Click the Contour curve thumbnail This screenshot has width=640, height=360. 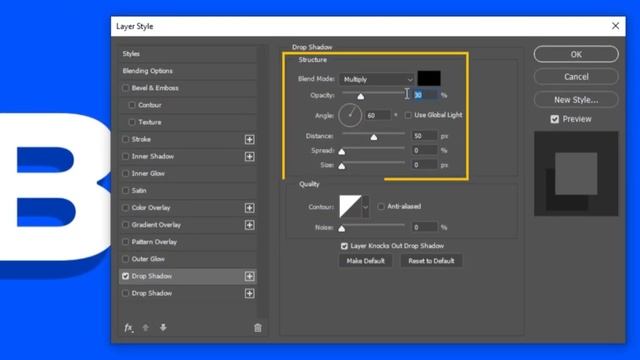351,207
